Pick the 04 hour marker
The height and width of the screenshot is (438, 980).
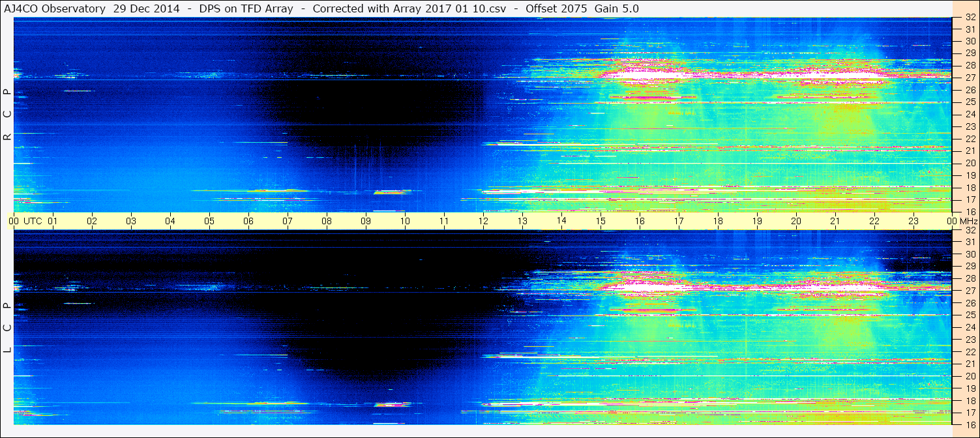pyautogui.click(x=170, y=221)
